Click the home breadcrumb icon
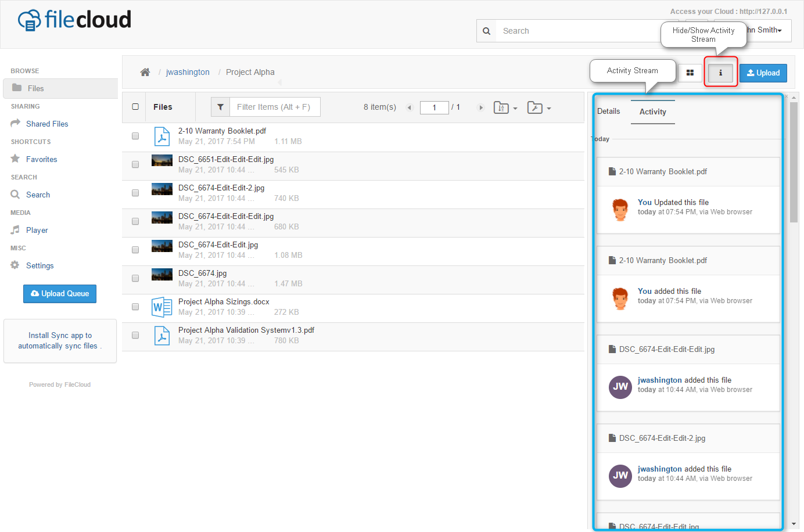Screen dimensions: 804x532 (x=145, y=72)
